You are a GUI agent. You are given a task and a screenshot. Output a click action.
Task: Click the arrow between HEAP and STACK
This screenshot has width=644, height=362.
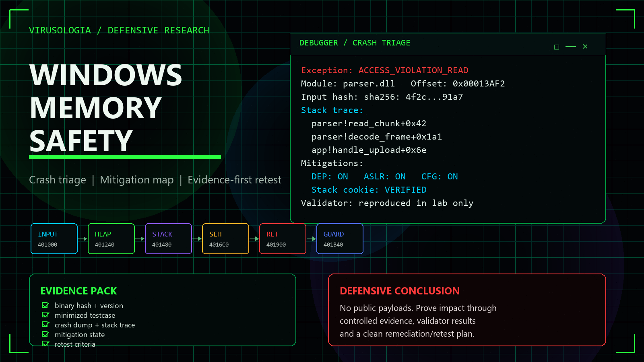(140, 239)
